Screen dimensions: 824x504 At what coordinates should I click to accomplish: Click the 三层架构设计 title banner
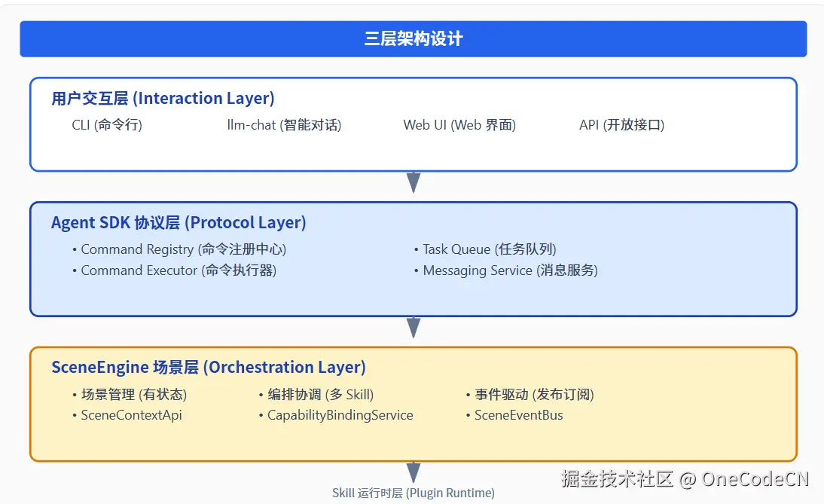click(x=413, y=38)
